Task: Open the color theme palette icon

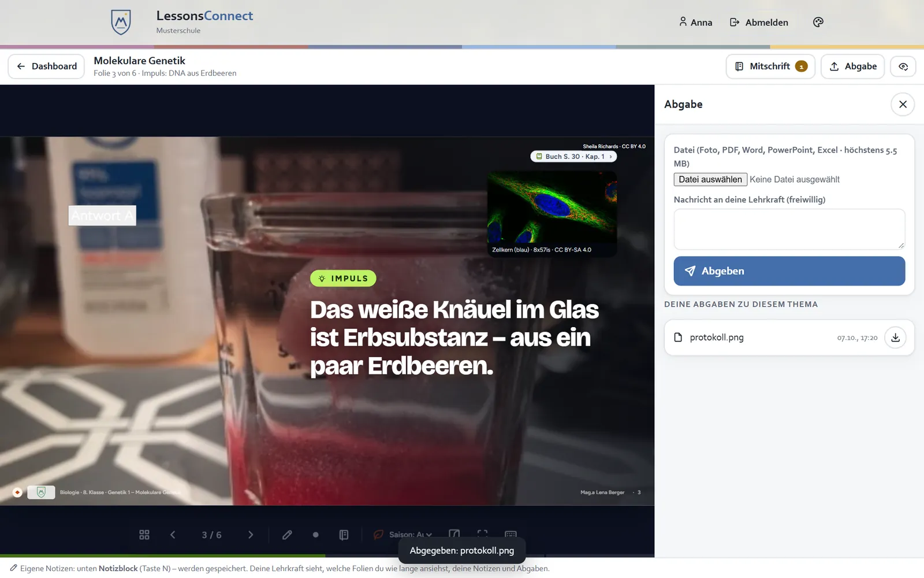Action: click(818, 22)
